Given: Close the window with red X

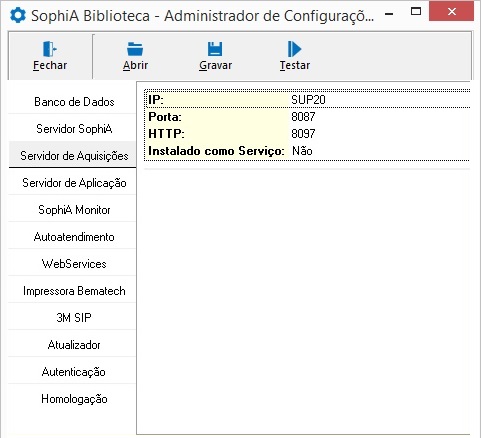Looking at the screenshot, I should (x=451, y=11).
